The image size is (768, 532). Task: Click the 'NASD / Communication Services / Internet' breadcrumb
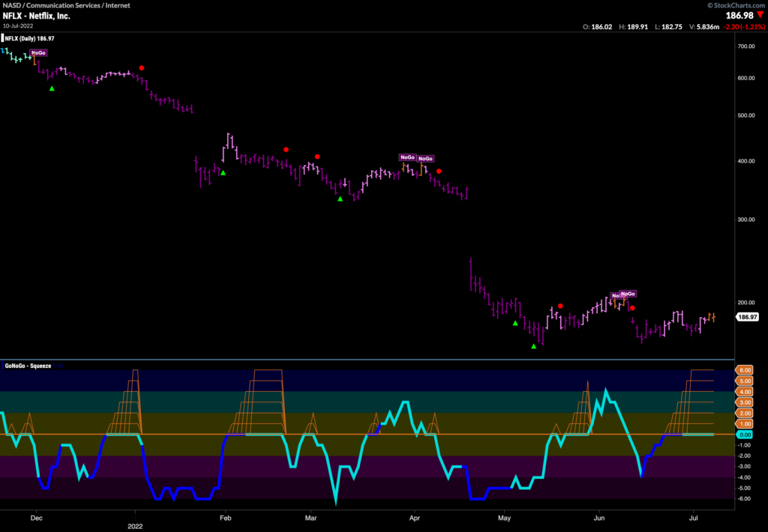point(67,5)
